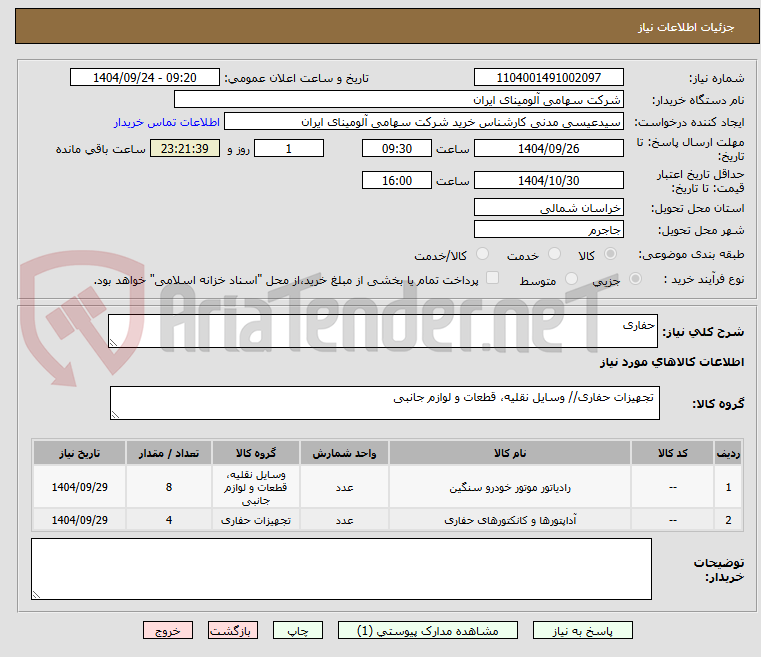
Task: Click the واحد شمارش column header
Action: [344, 453]
